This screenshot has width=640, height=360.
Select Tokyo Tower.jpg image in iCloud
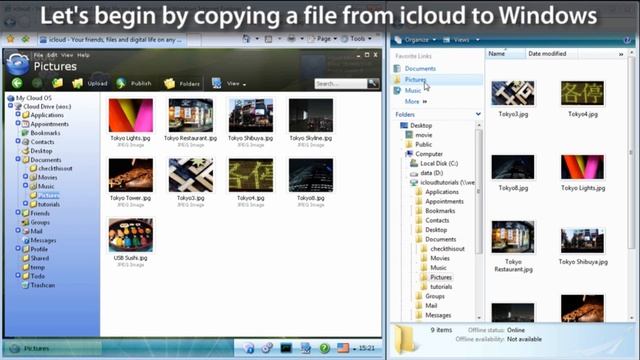coord(131,175)
